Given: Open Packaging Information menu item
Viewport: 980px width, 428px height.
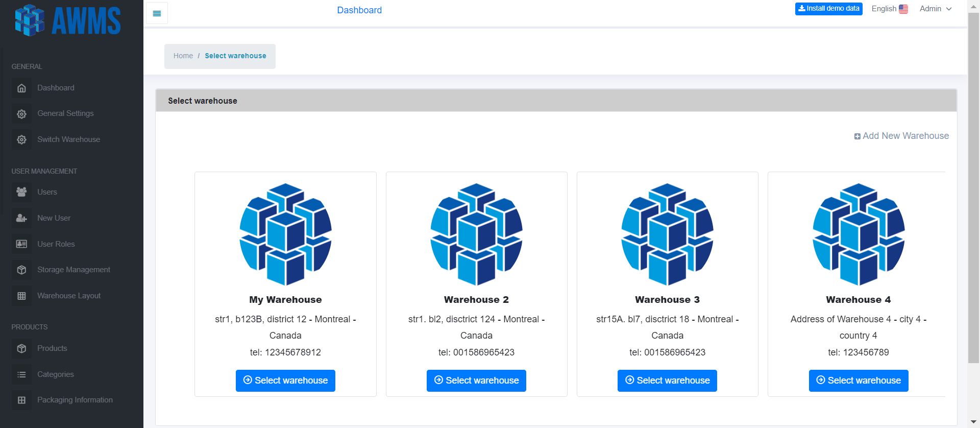Looking at the screenshot, I should click(75, 400).
